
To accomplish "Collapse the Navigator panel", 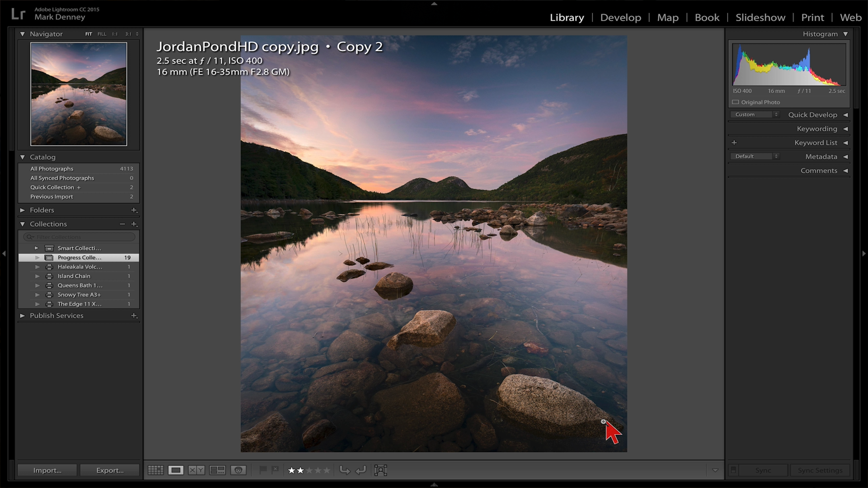I will click(23, 34).
